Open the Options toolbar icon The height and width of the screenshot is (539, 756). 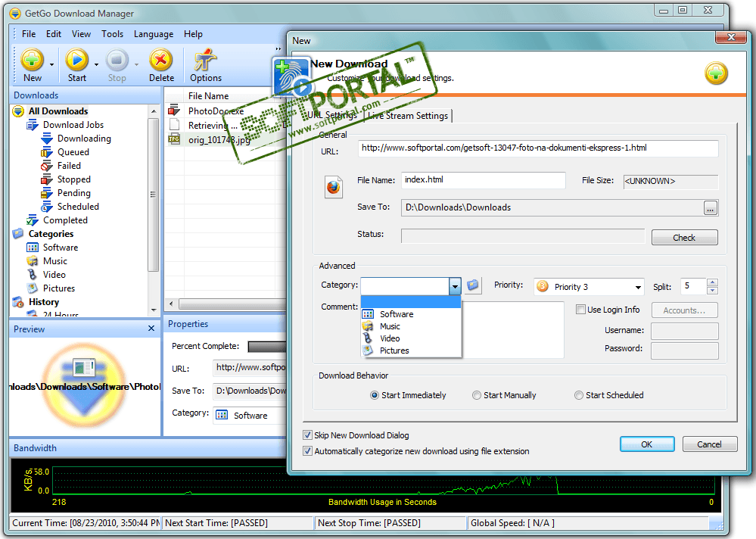click(205, 61)
